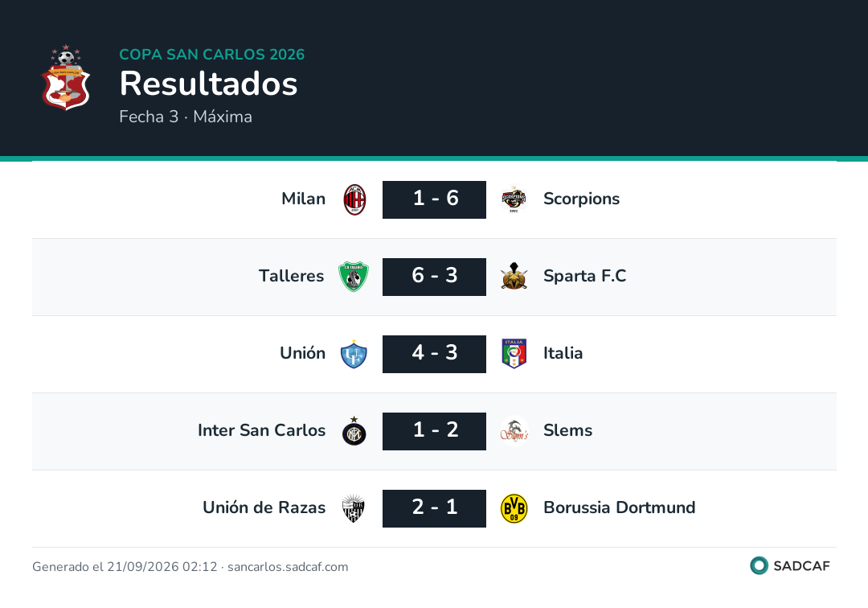Open the Milan vs Scorpions 1 - 6 score
868x608 pixels.
click(435, 199)
